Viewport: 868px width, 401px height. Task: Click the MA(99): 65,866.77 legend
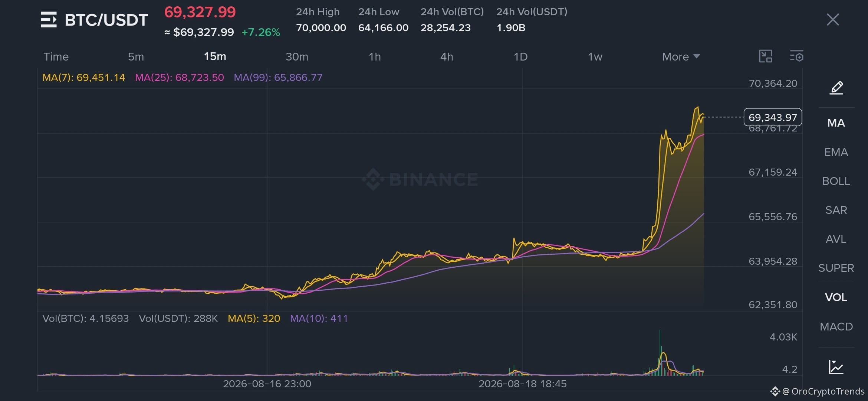click(278, 78)
